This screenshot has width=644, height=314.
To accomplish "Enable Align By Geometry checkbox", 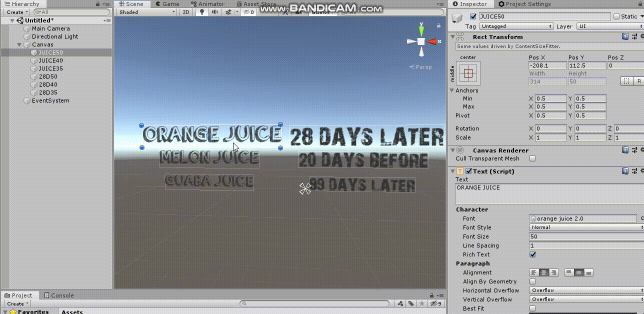I will click(x=532, y=281).
